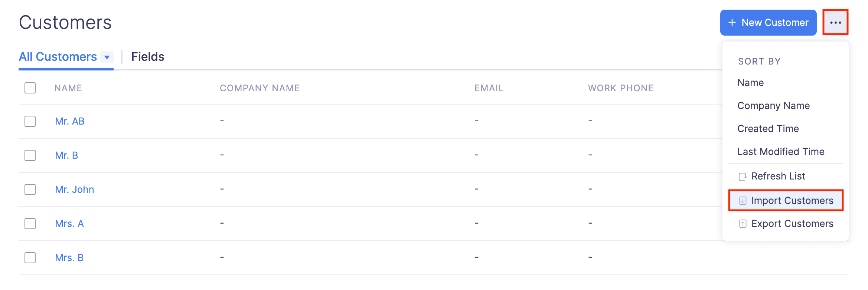Screen dimensions: 868x290
Task: Switch to the Fields tab
Action: pos(148,57)
